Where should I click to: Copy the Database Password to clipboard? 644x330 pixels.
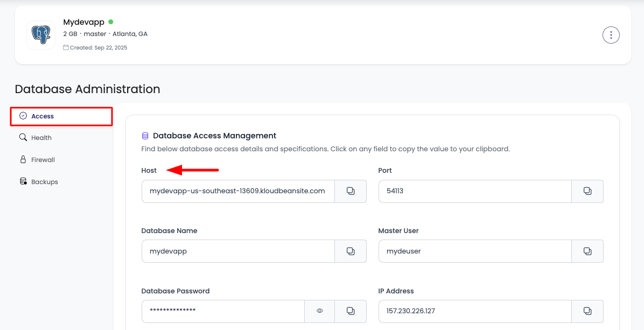351,311
